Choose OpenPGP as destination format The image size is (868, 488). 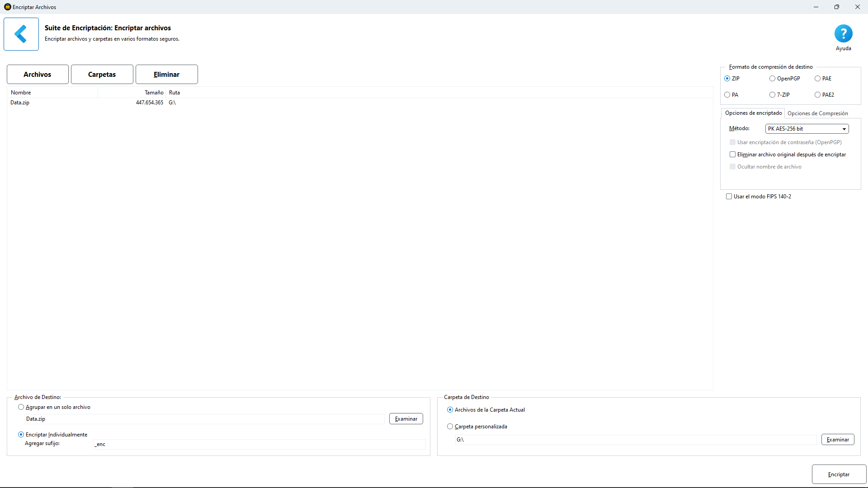(773, 79)
